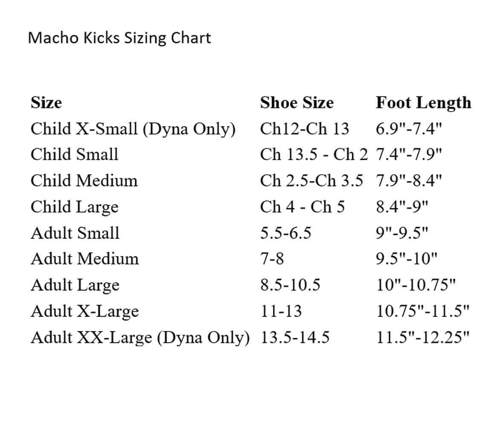
Task: Select the Adult Small size label
Action: pyautogui.click(x=75, y=233)
